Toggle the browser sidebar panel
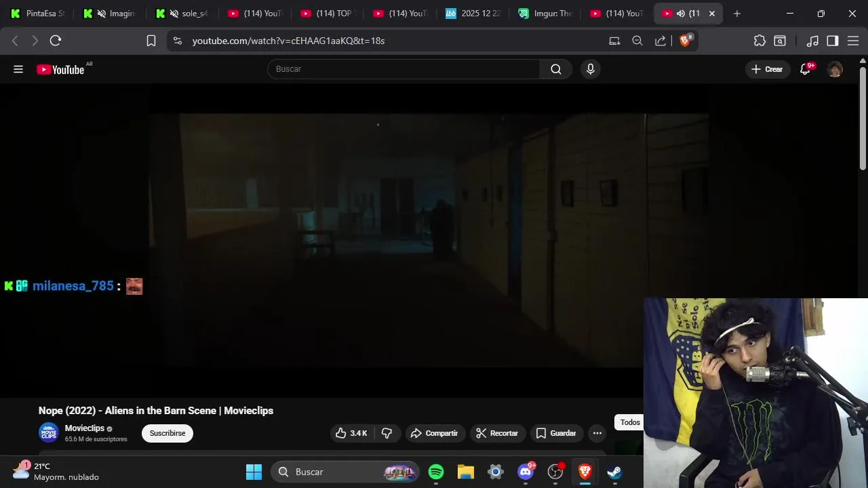868x488 pixels. (x=833, y=41)
